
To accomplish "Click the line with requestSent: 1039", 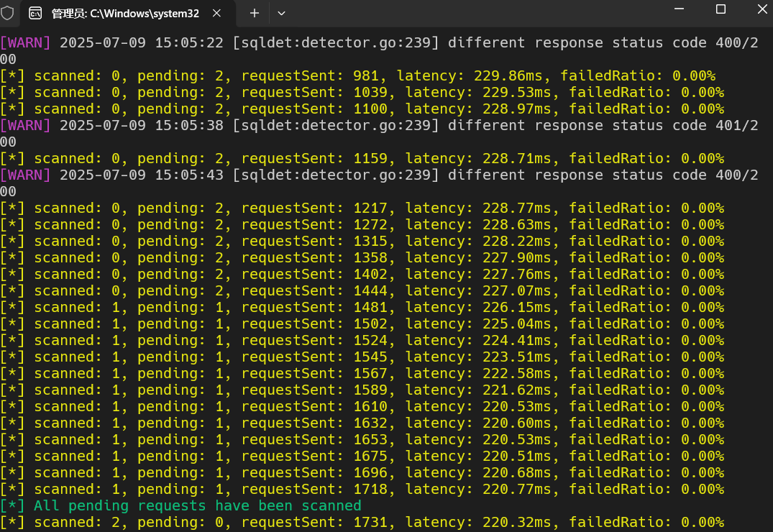I will click(x=362, y=92).
